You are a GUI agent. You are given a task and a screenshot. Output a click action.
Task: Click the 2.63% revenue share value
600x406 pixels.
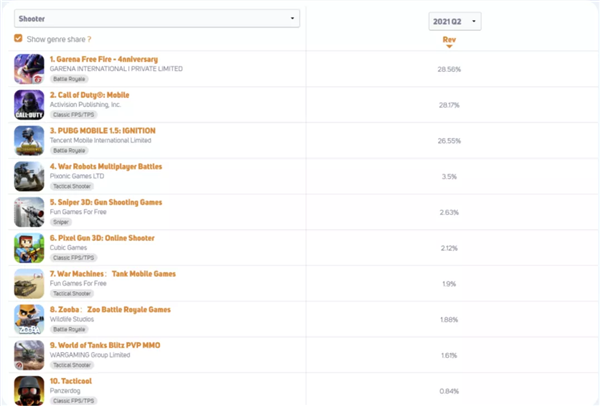click(x=449, y=212)
